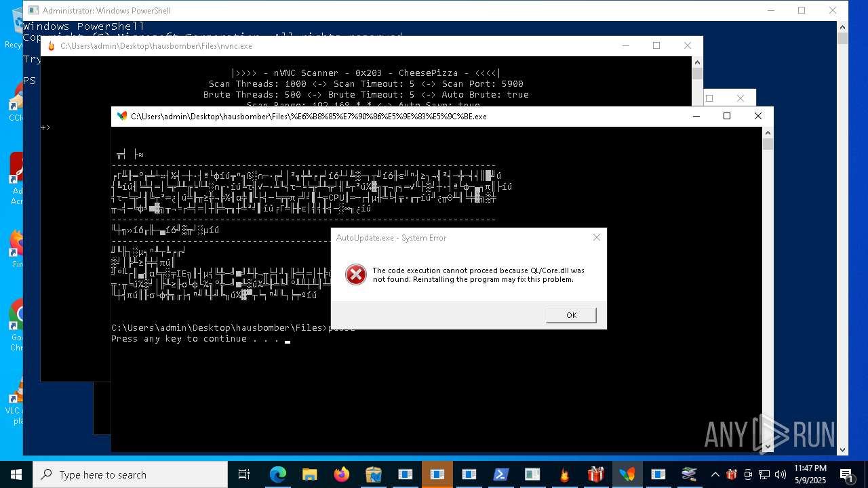
Task: Click the front console's title bar bird icon
Action: [x=122, y=116]
